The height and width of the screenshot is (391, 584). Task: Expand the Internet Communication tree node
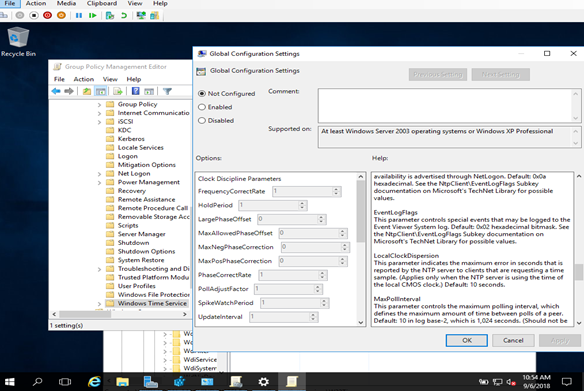pos(99,113)
